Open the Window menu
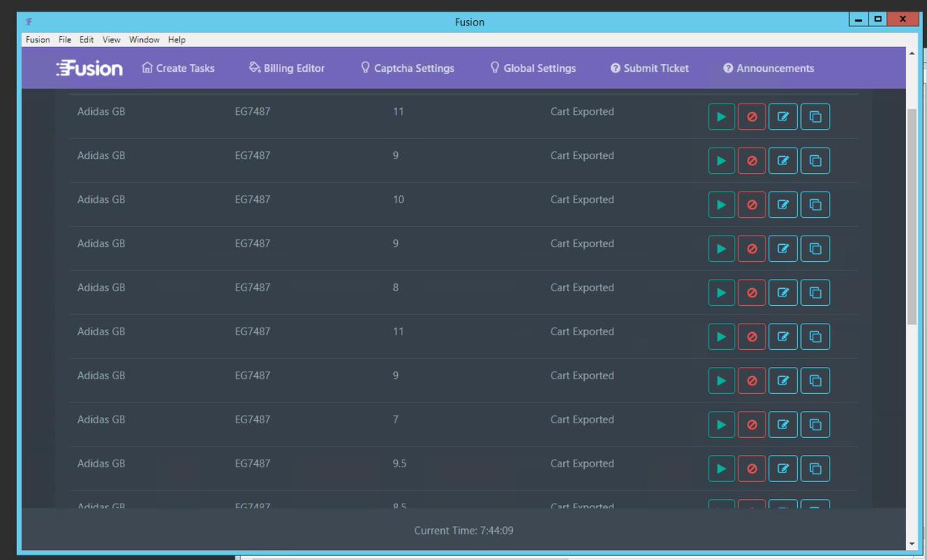Viewport: 927px width, 560px height. point(144,39)
